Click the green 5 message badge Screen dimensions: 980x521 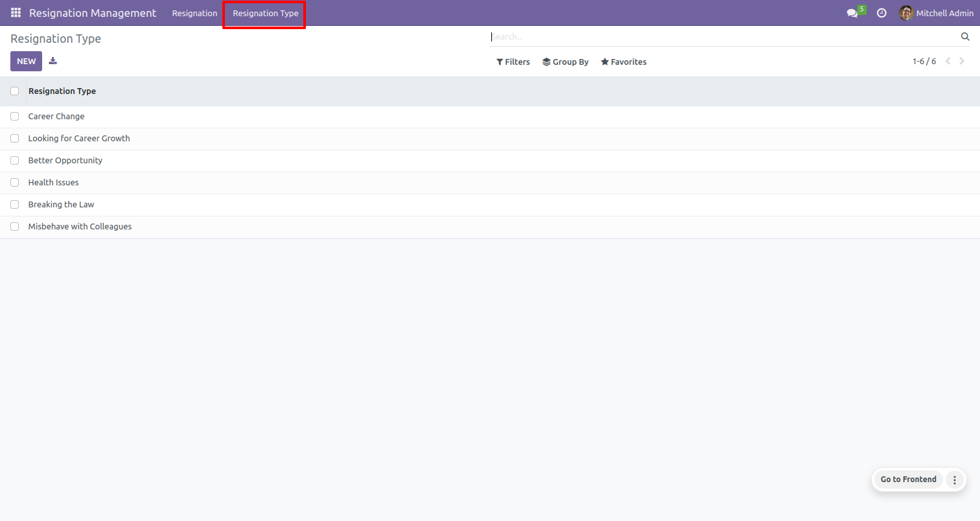click(862, 10)
